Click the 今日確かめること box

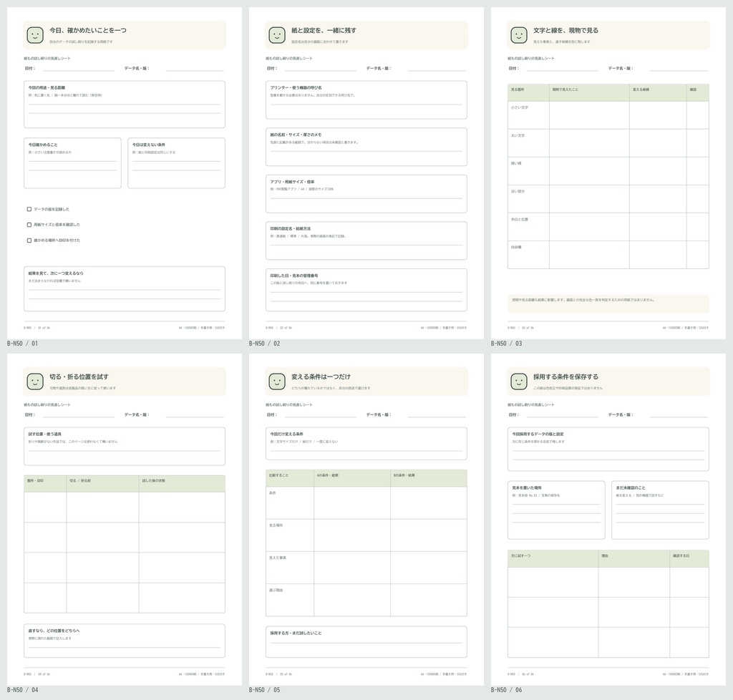click(72, 163)
